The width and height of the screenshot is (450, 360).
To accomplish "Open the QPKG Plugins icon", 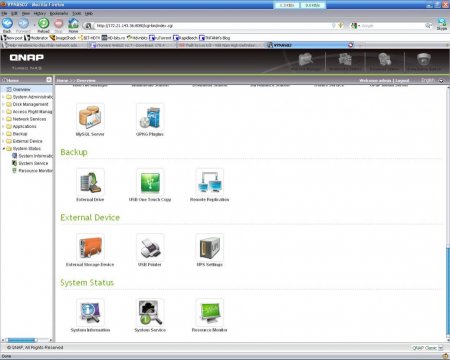I will 150,117.
